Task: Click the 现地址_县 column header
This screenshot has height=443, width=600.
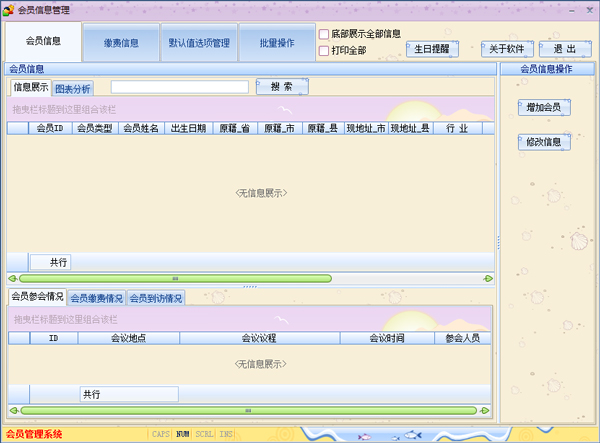Action: (411, 128)
